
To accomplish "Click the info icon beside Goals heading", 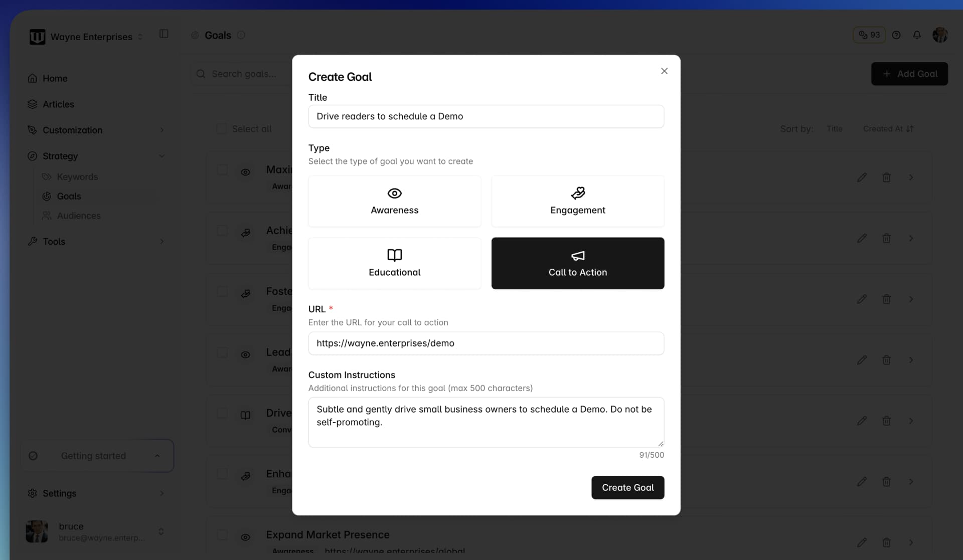I will click(x=241, y=35).
